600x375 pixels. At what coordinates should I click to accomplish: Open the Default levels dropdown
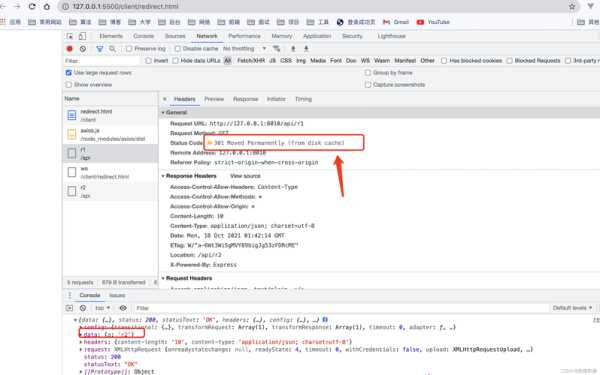572,308
